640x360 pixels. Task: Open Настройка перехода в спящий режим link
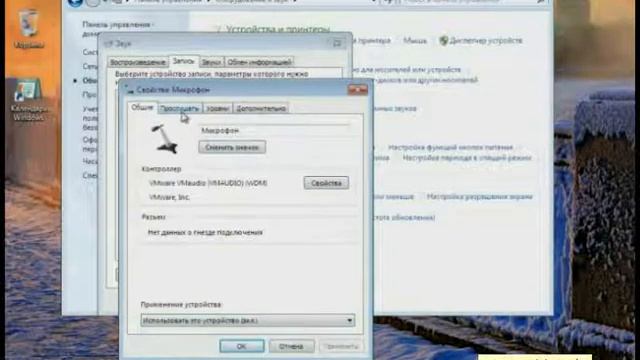(x=467, y=158)
